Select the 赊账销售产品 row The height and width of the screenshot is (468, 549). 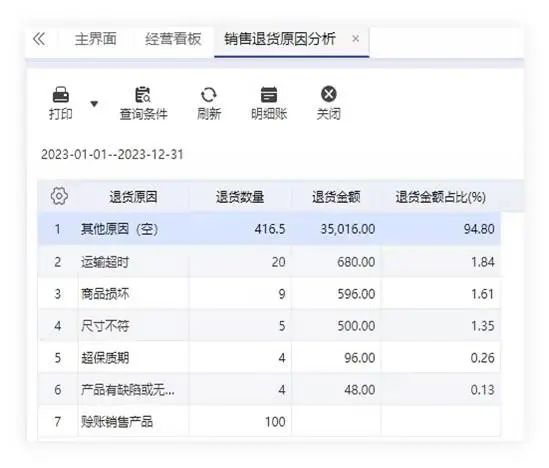click(x=269, y=421)
